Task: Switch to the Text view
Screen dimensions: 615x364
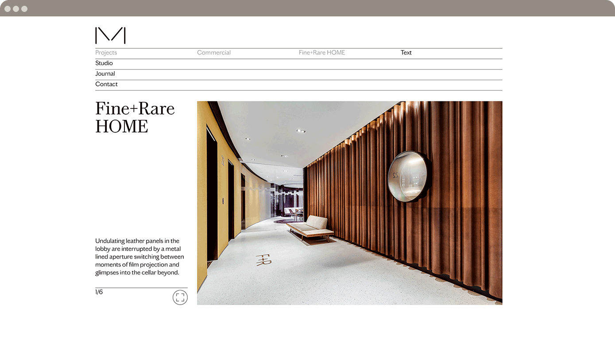Action: point(406,53)
